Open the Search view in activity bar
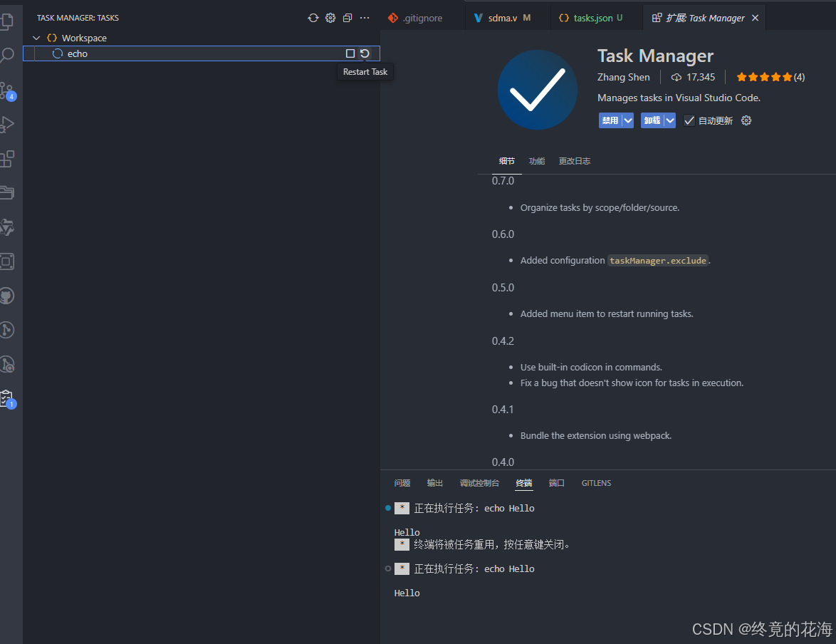 pos(7,55)
